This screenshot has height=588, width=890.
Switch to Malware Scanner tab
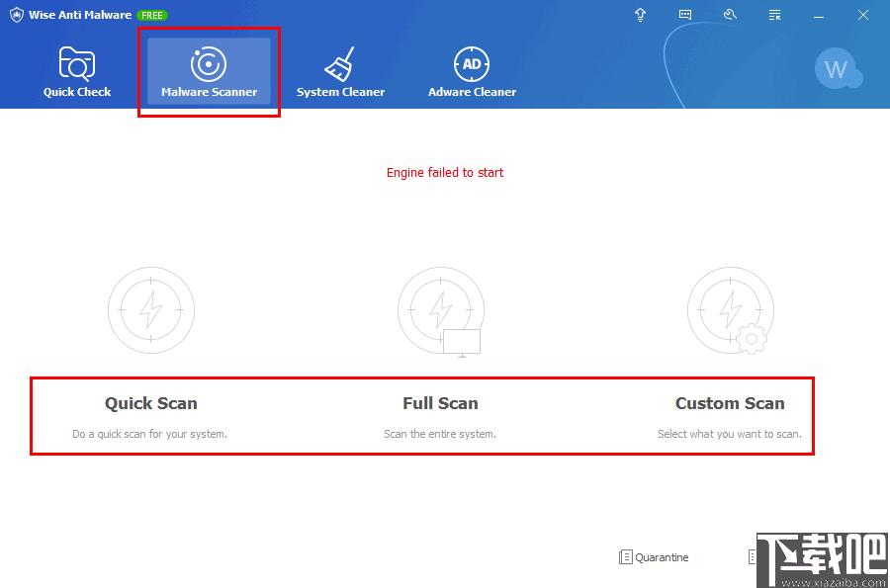pyautogui.click(x=209, y=71)
